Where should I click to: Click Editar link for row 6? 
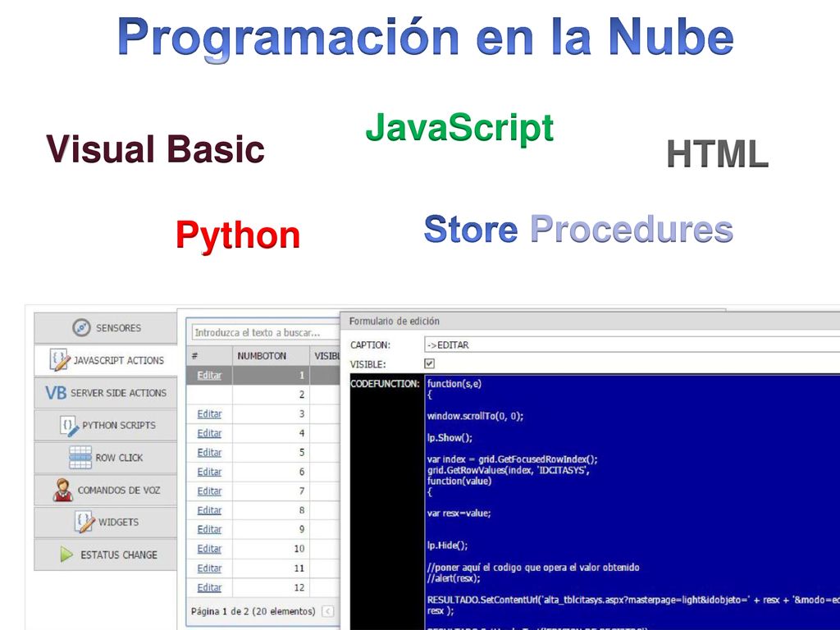(209, 472)
